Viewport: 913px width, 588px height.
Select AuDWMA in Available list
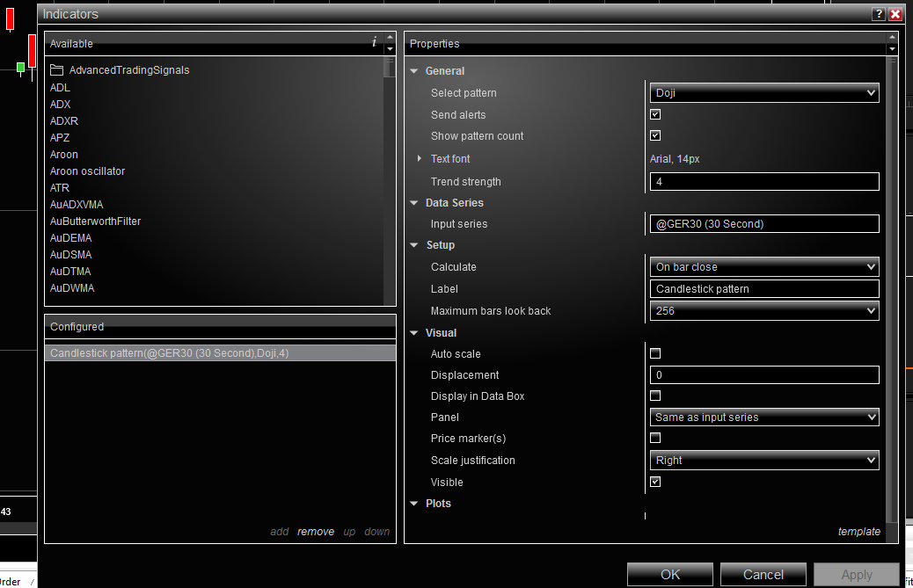(71, 288)
